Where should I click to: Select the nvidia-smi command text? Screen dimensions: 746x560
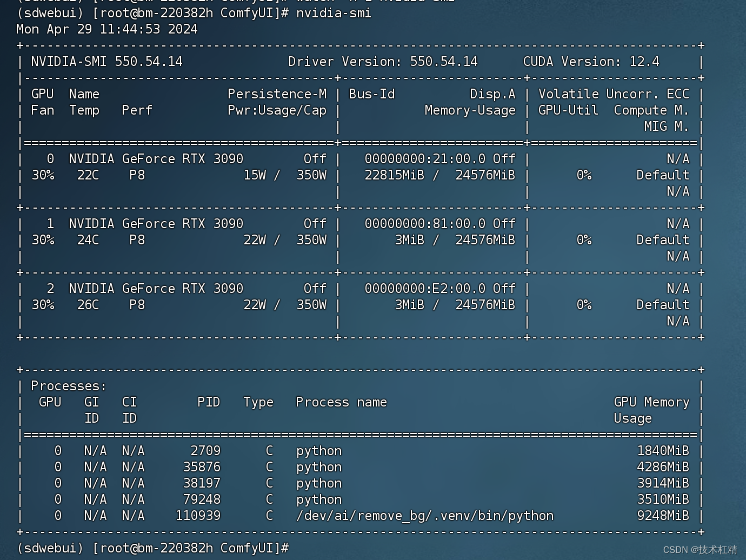tap(333, 12)
